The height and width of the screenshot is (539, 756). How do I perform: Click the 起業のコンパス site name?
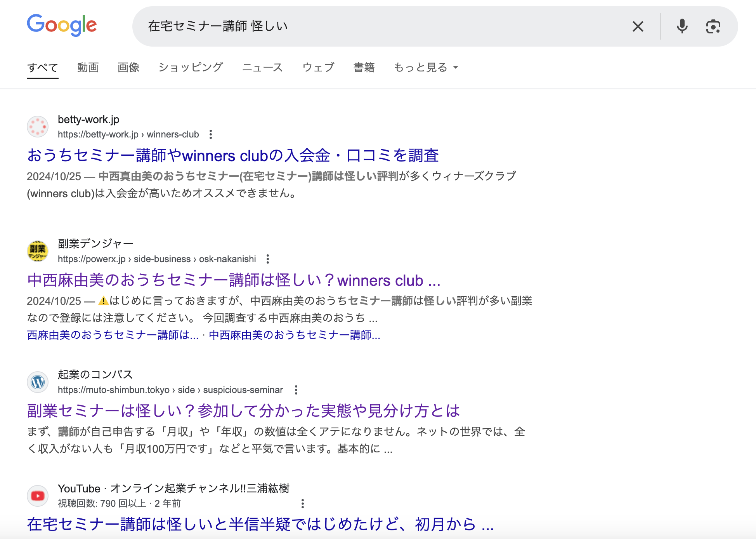95,374
